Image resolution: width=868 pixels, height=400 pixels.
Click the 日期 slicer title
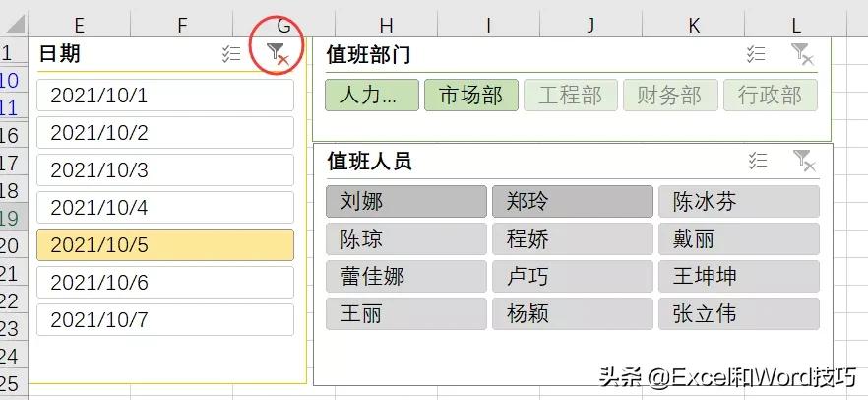coord(60,54)
